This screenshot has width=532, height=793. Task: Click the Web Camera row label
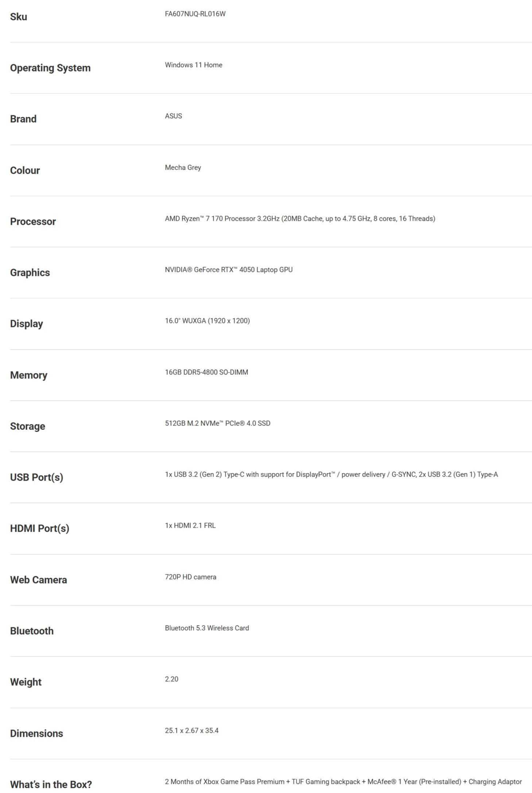(38, 580)
